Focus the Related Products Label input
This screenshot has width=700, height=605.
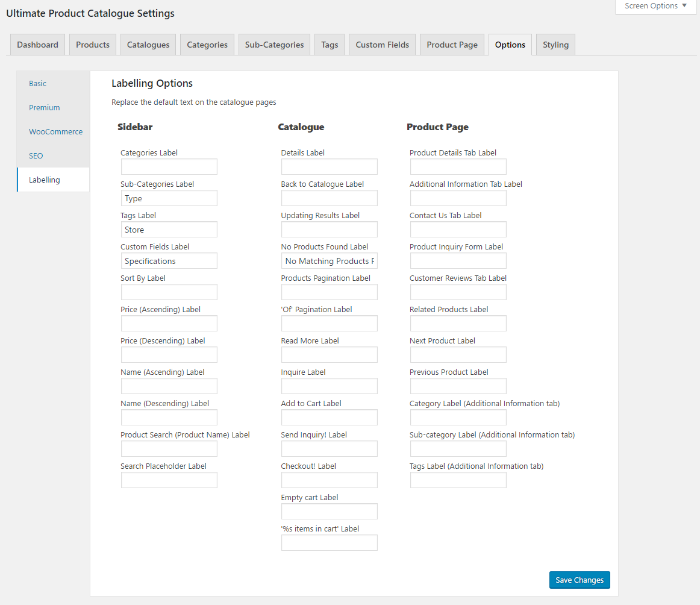458,324
